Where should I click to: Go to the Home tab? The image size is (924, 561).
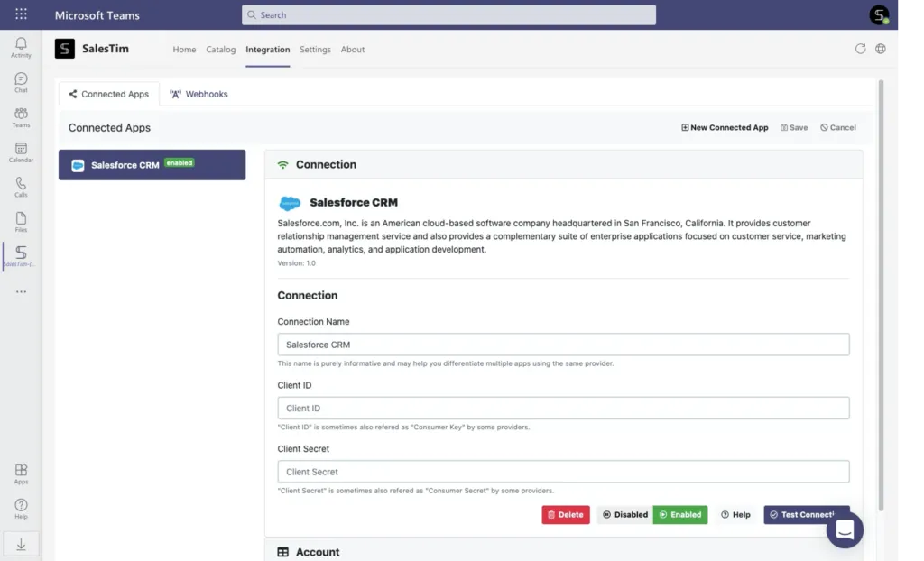click(184, 50)
